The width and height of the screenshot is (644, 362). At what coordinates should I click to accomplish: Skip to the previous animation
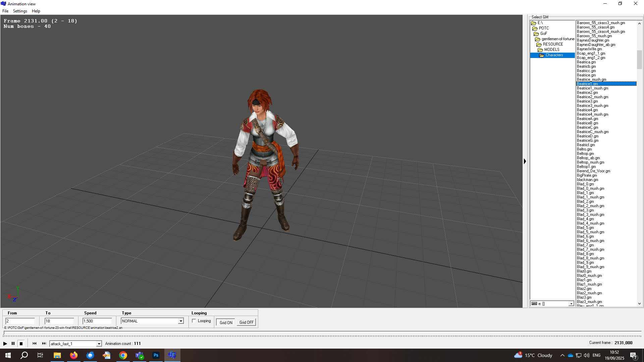tap(34, 344)
